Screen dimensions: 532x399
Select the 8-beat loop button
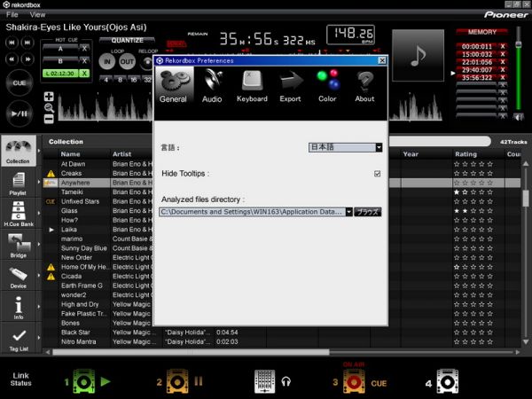120,80
